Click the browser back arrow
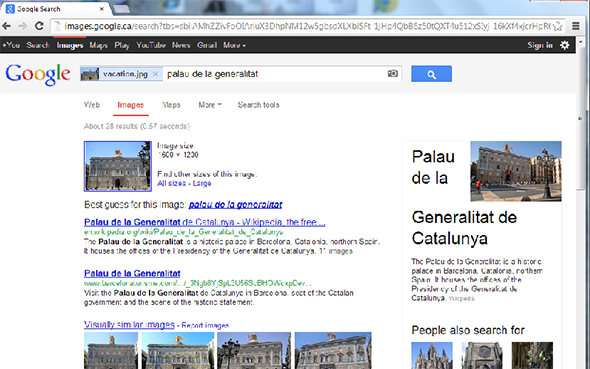Screen dimensions: 590x369 [6, 26]
